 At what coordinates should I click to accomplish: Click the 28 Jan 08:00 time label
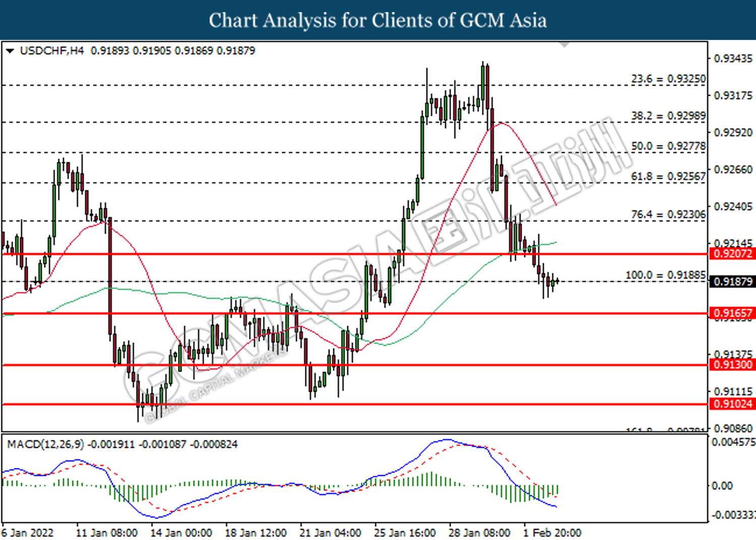(x=479, y=533)
